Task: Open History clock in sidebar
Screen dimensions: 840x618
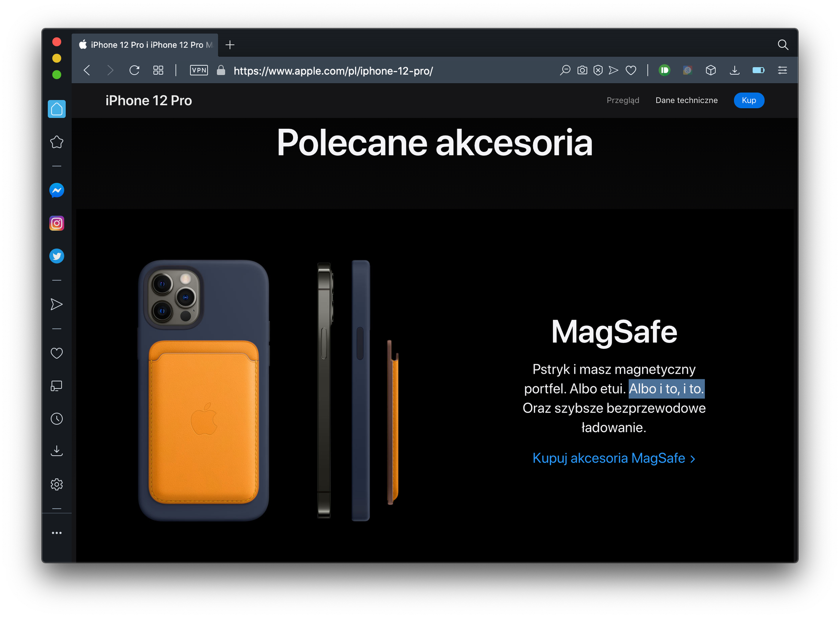Action: point(57,419)
